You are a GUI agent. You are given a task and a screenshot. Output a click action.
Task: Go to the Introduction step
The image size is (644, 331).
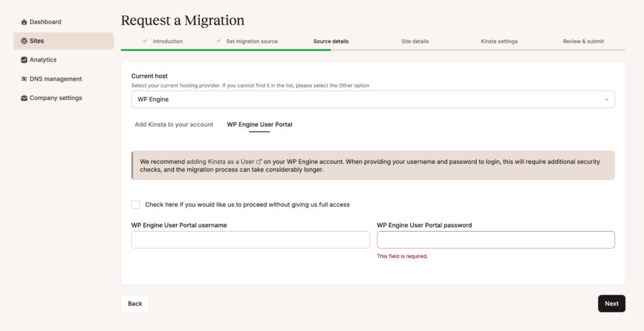(167, 41)
